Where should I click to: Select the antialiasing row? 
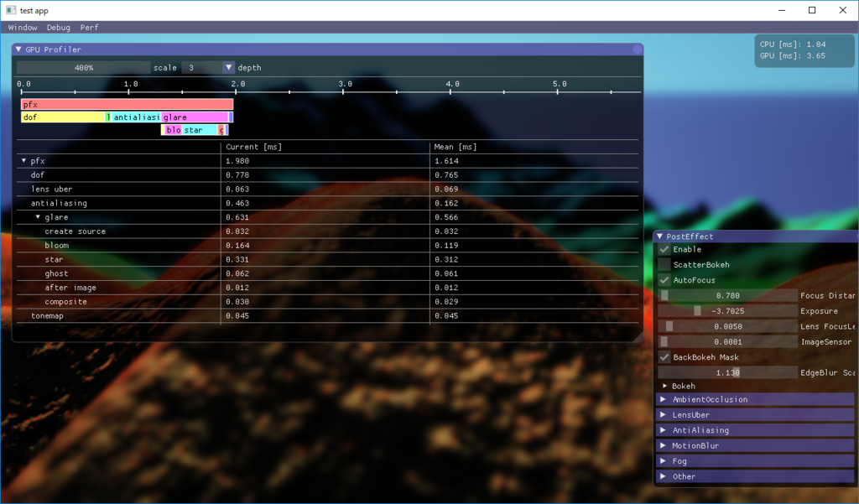pyautogui.click(x=327, y=203)
